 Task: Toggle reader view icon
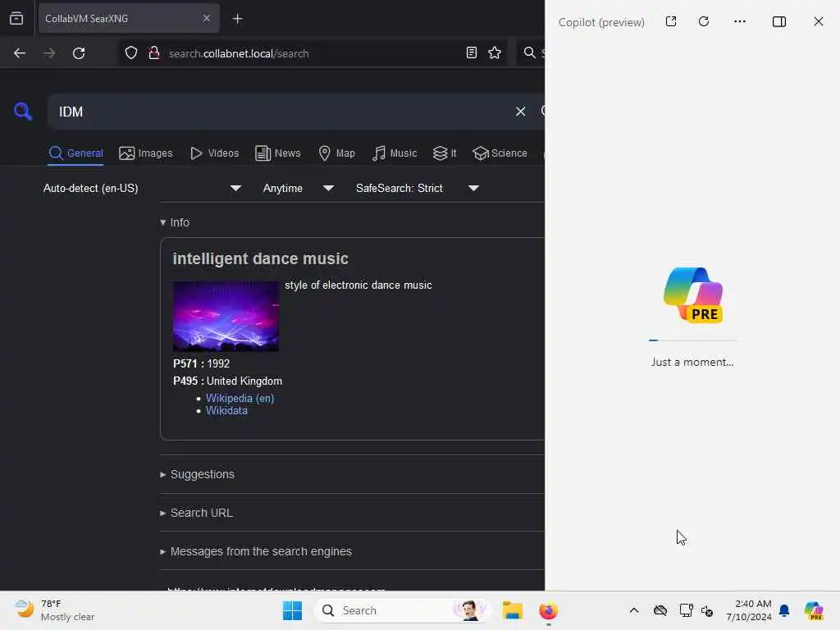tap(472, 53)
